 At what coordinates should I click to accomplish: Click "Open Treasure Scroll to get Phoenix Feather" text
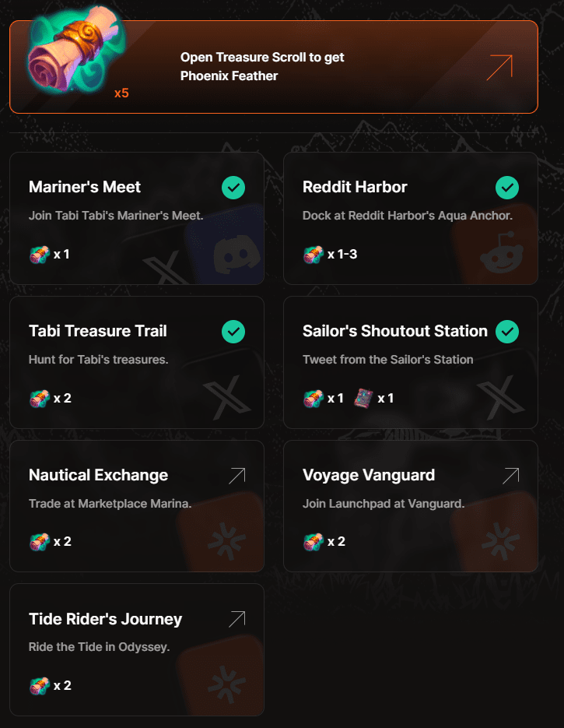point(262,66)
